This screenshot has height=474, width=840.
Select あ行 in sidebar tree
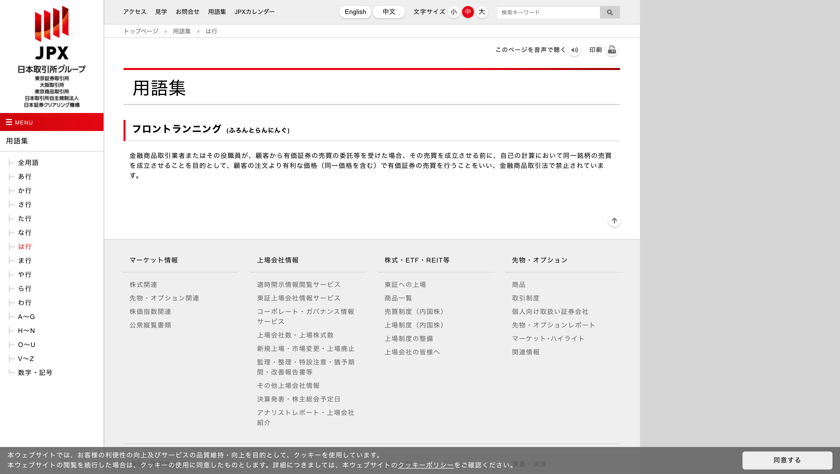(x=25, y=176)
